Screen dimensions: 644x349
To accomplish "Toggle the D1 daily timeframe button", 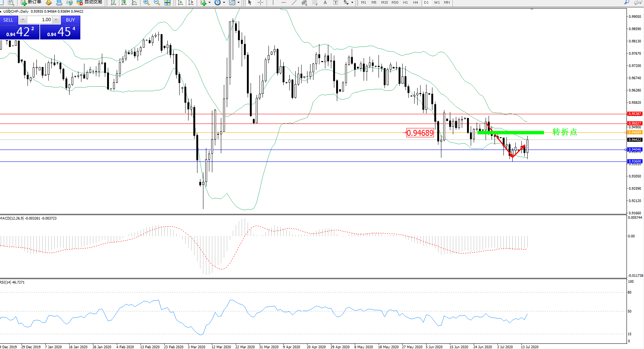I will [x=426, y=3].
